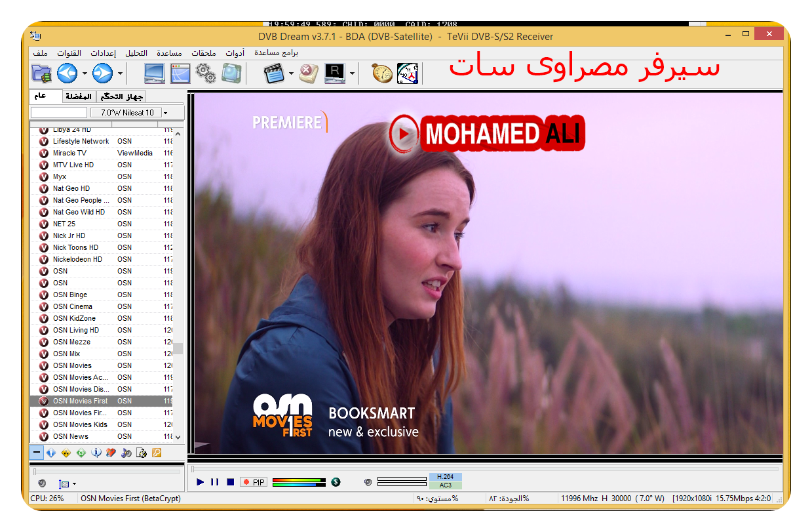Click the channel search input field
The height and width of the screenshot is (532, 812).
(59, 113)
